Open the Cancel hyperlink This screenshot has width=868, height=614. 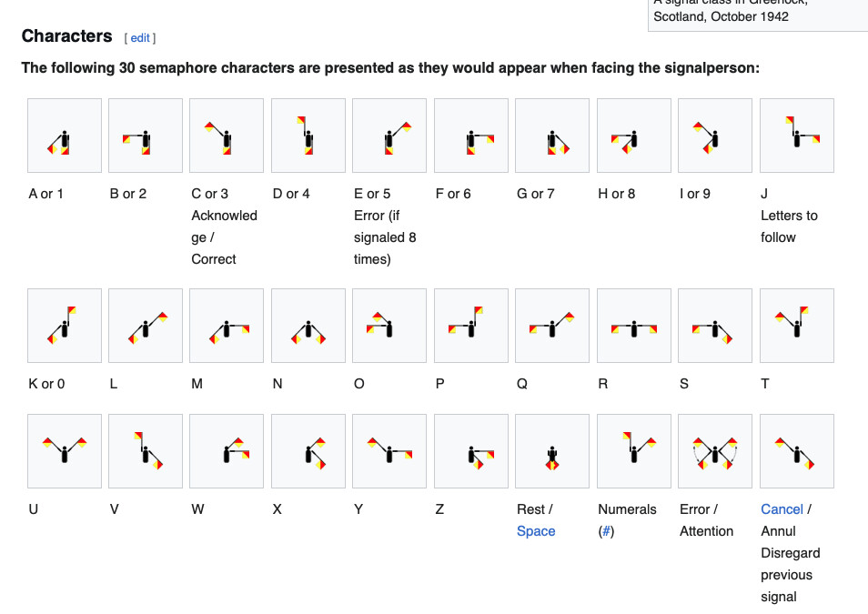782,509
